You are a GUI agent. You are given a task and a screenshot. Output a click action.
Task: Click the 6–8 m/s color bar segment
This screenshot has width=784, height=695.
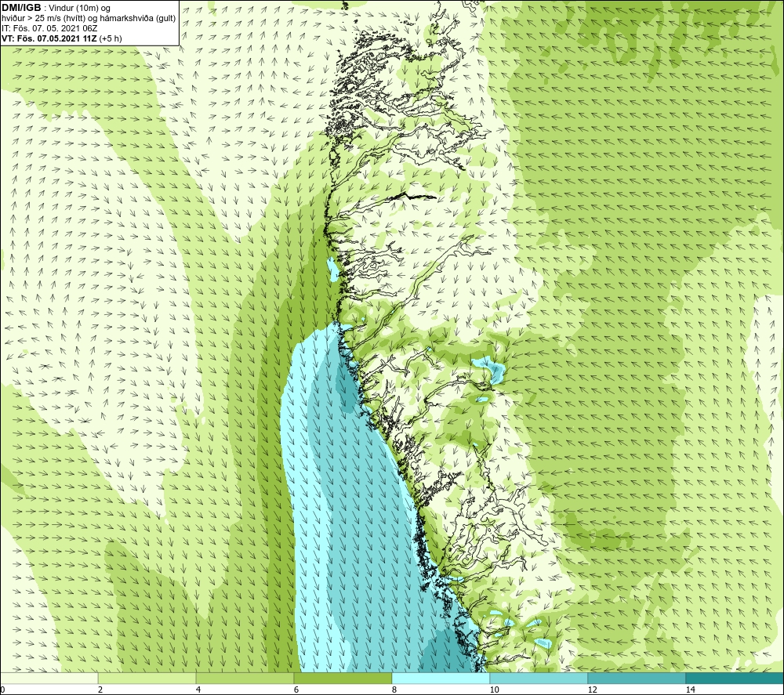click(x=343, y=678)
